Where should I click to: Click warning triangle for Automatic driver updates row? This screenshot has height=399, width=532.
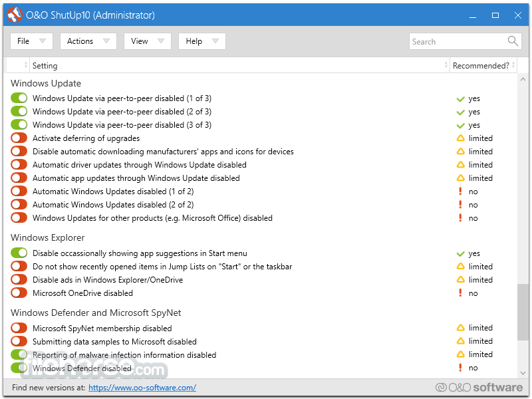click(x=460, y=164)
